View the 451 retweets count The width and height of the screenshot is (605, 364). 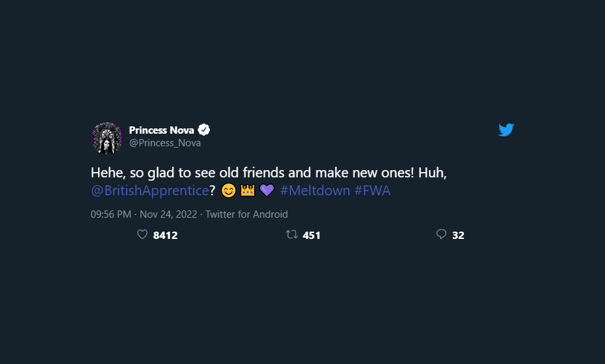click(x=312, y=235)
